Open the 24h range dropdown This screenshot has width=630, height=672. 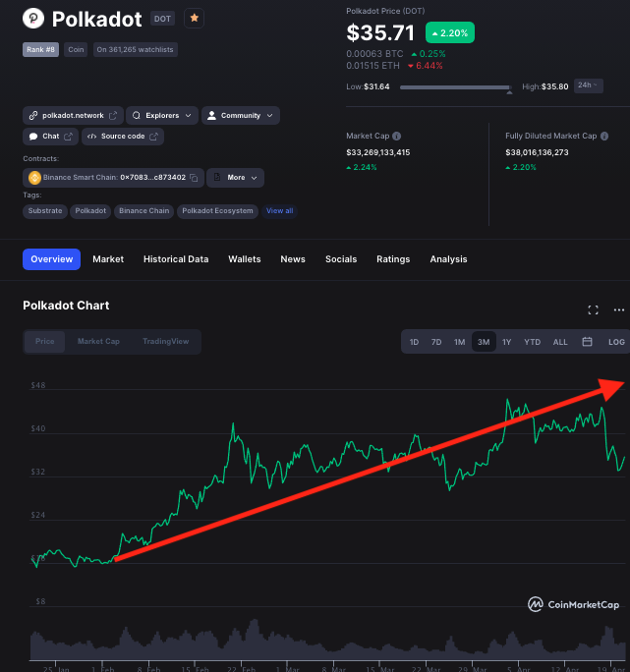pyautogui.click(x=589, y=85)
